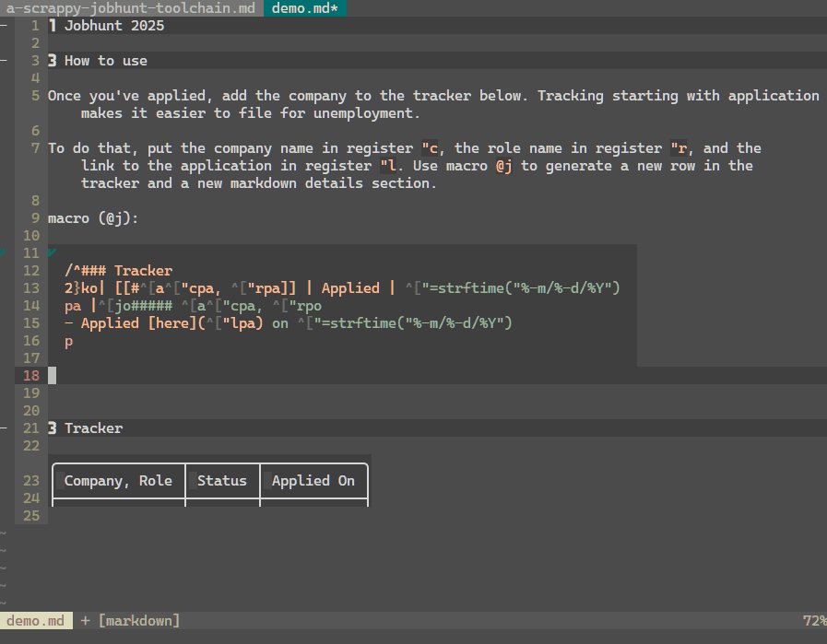Click line number 2 in the gutter
The width and height of the screenshot is (827, 644).
[35, 43]
